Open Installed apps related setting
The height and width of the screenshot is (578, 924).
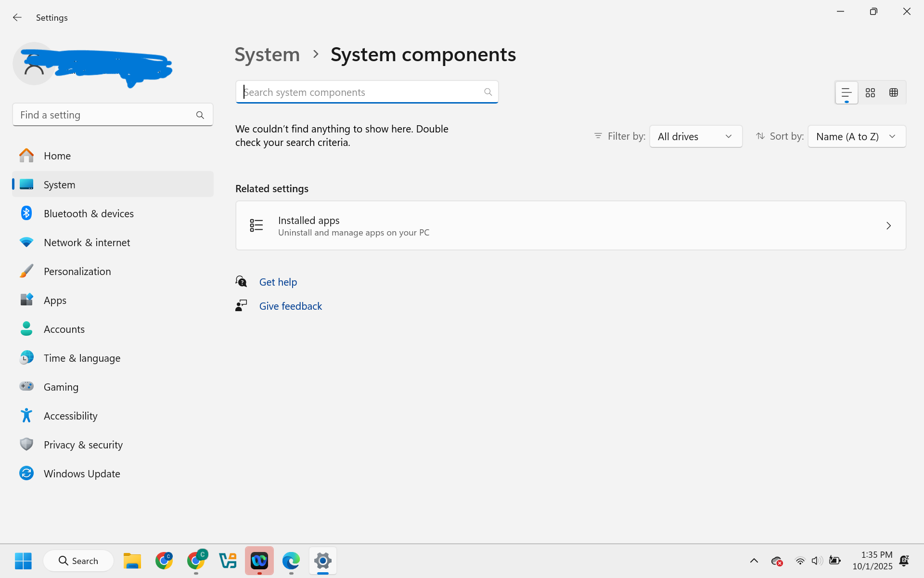tap(570, 225)
